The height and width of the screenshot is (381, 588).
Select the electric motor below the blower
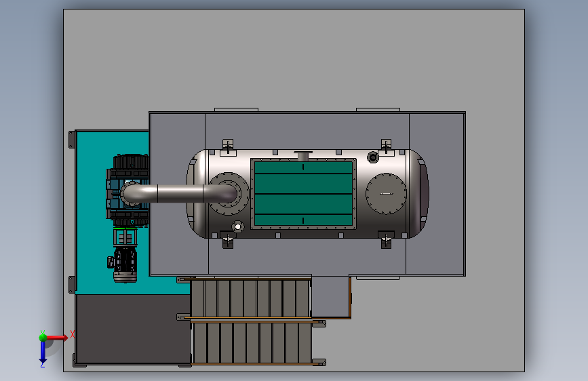coord(125,264)
